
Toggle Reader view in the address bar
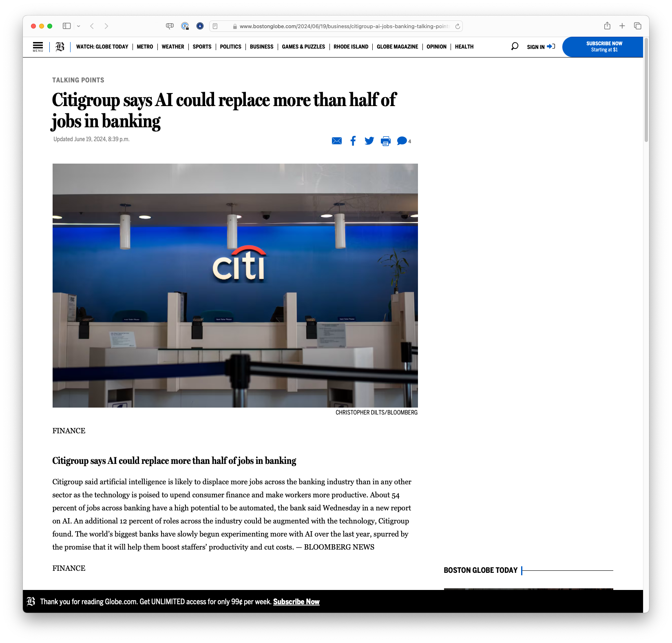coord(215,26)
